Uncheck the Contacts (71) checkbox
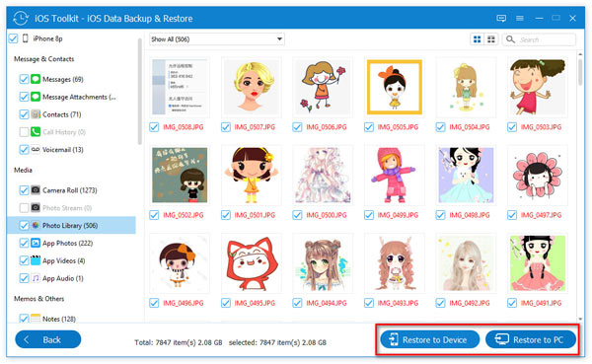 (24, 114)
